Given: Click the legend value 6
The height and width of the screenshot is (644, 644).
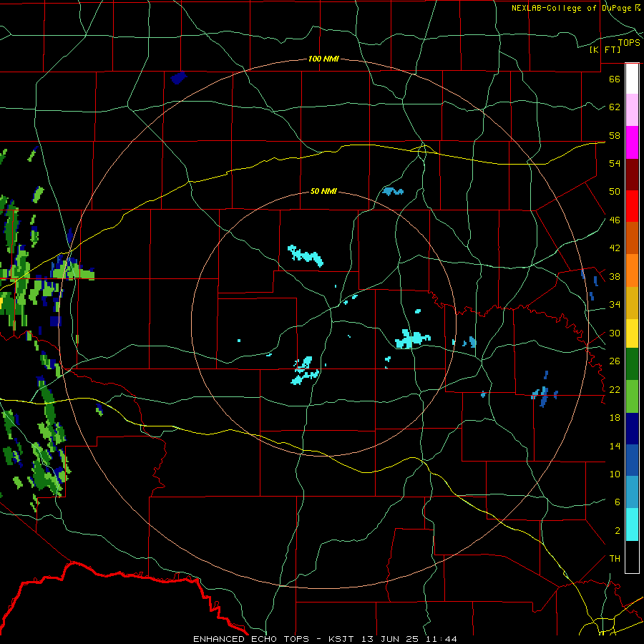Looking at the screenshot, I should pyautogui.click(x=617, y=502).
